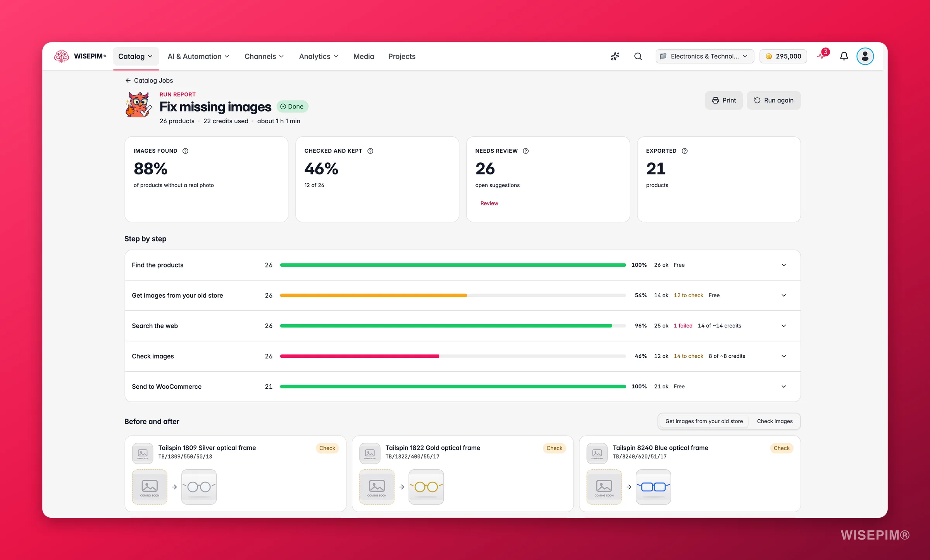Click the Run again button
930x560 pixels.
[x=773, y=100]
